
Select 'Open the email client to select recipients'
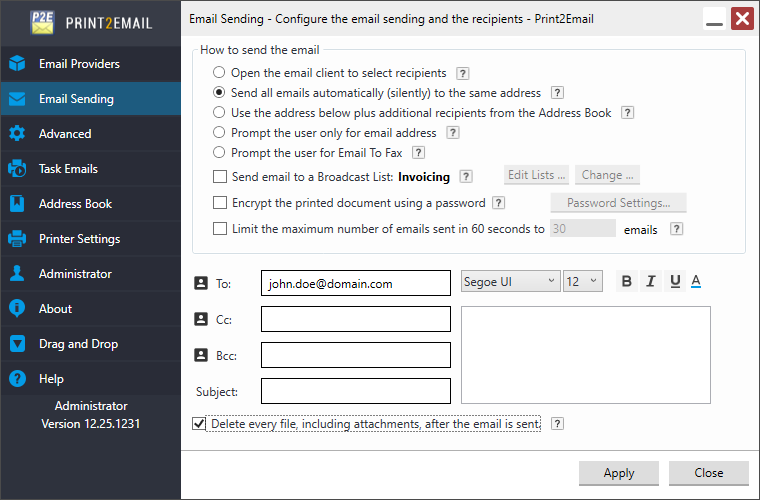pyautogui.click(x=219, y=72)
